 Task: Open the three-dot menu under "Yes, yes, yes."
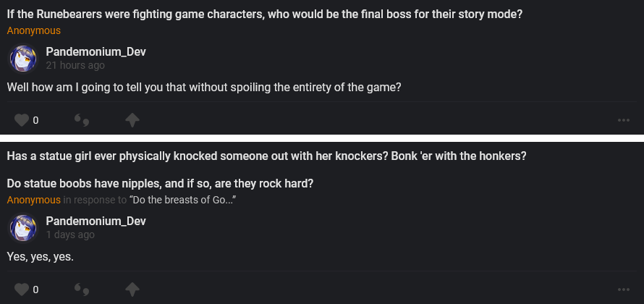click(x=624, y=290)
